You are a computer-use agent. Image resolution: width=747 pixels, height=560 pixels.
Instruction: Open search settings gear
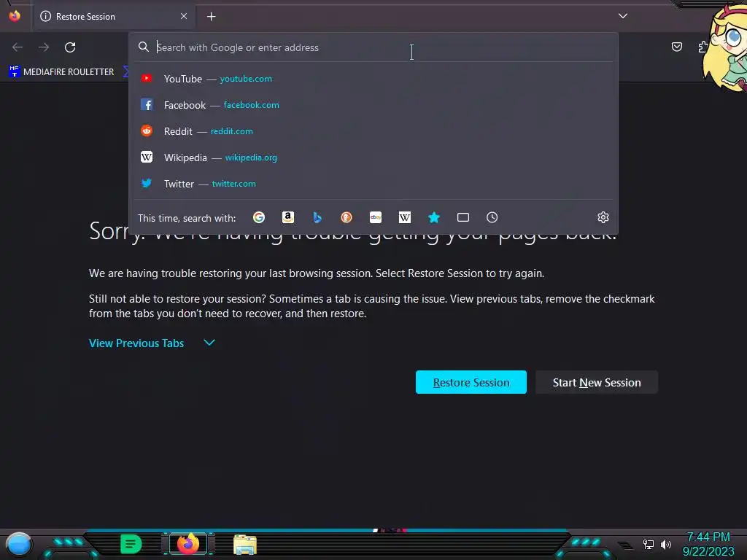tap(603, 217)
